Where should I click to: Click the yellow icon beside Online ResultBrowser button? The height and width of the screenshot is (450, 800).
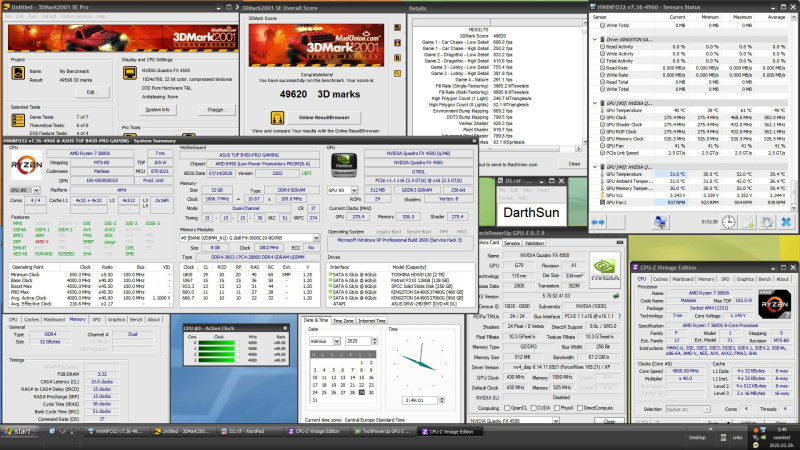[x=277, y=118]
